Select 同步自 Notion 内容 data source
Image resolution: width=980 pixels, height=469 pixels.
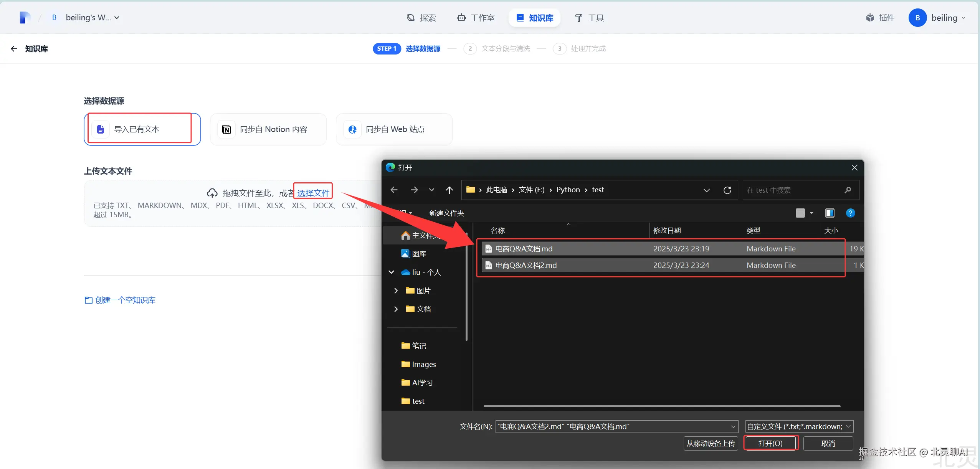[x=268, y=129]
